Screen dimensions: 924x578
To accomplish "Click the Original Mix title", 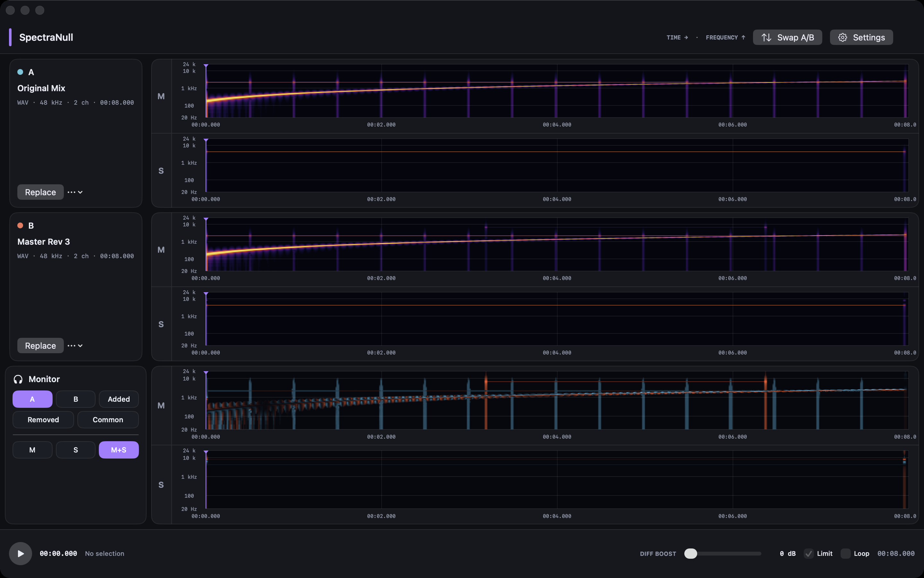I will [x=41, y=88].
